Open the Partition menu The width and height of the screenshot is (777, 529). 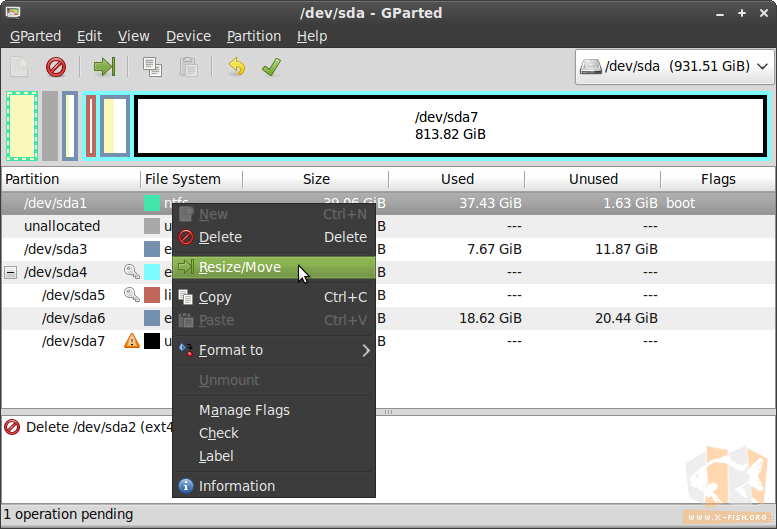click(254, 36)
